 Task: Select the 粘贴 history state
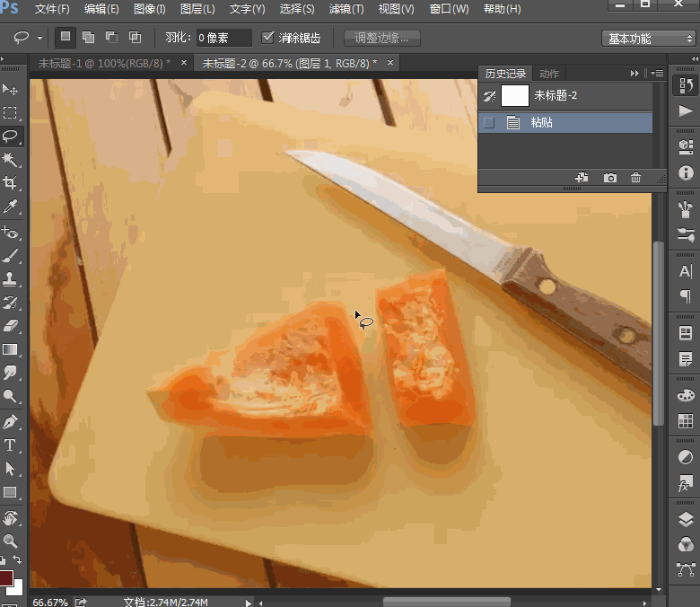pos(565,123)
